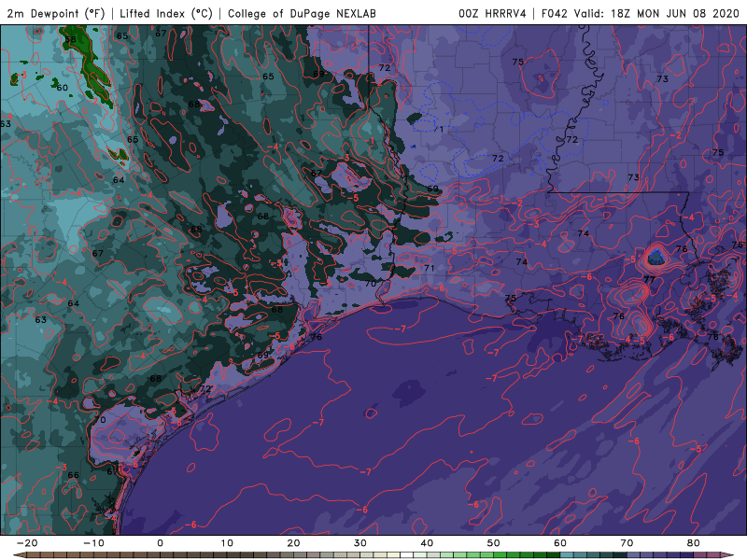Click the 66 dewpoint value on the map

coord(73,475)
